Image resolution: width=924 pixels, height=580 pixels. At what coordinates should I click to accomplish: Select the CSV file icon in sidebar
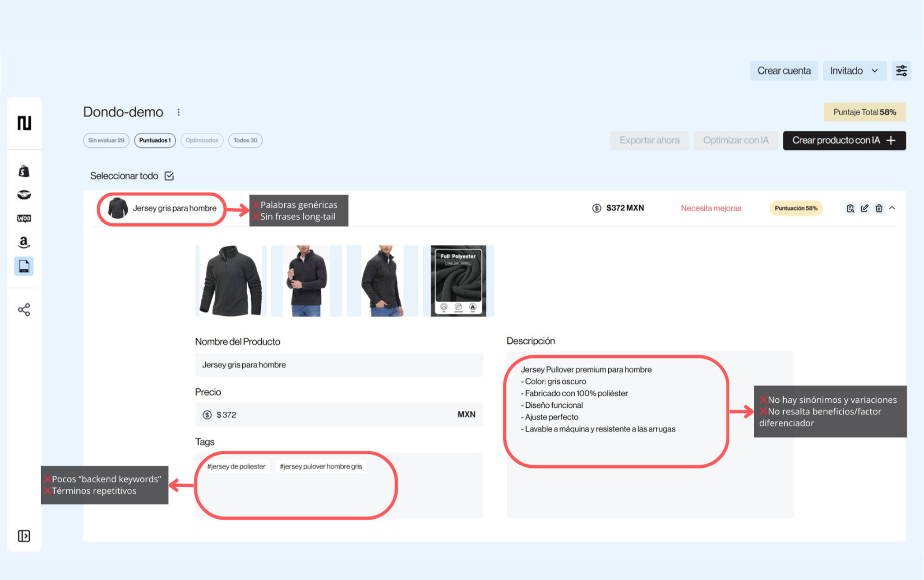click(24, 266)
